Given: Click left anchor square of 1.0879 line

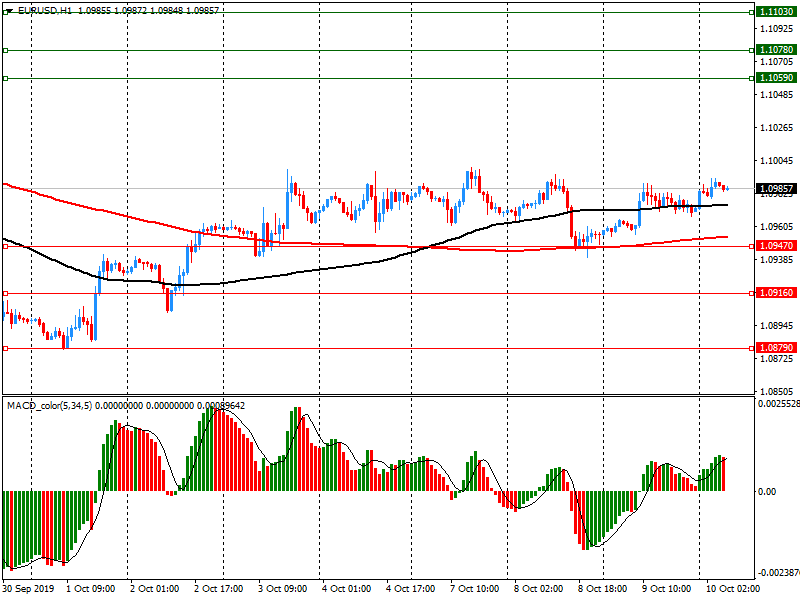Looking at the screenshot, I should (5, 348).
